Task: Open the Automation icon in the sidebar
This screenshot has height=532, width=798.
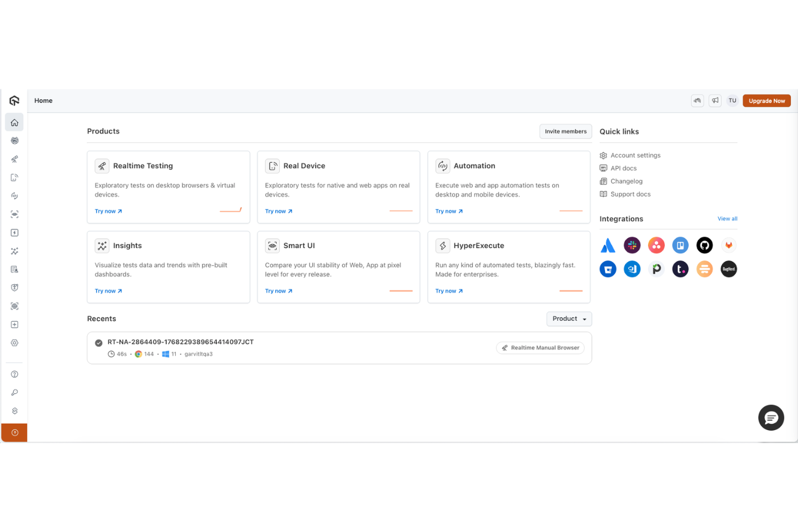Action: coord(15,196)
